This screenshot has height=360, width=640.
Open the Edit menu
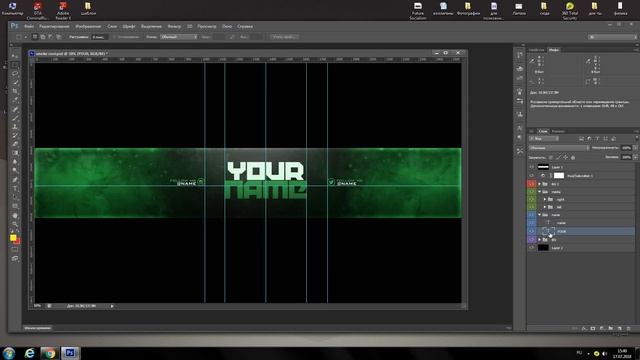coord(54,26)
